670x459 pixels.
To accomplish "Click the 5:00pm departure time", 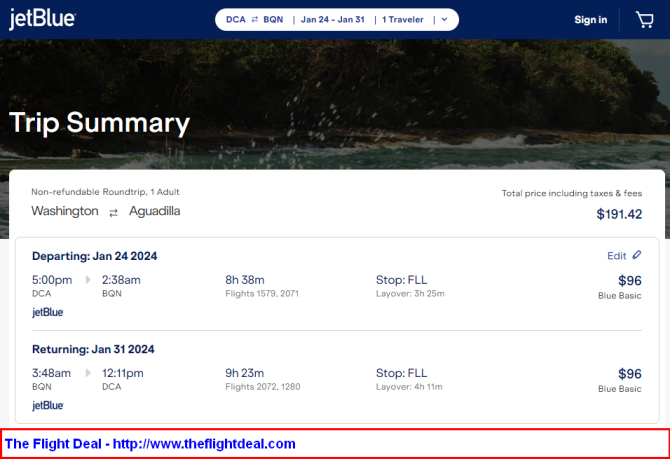I will [52, 280].
